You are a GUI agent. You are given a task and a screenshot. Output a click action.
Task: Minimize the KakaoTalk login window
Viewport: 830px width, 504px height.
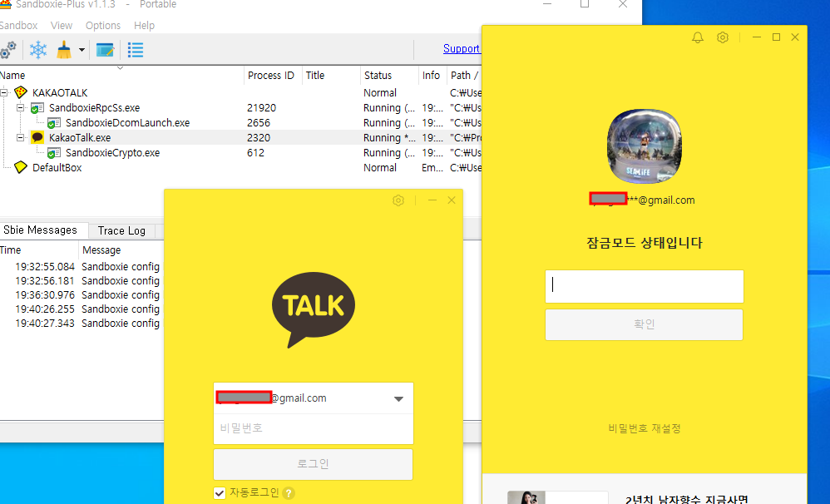pyautogui.click(x=432, y=200)
